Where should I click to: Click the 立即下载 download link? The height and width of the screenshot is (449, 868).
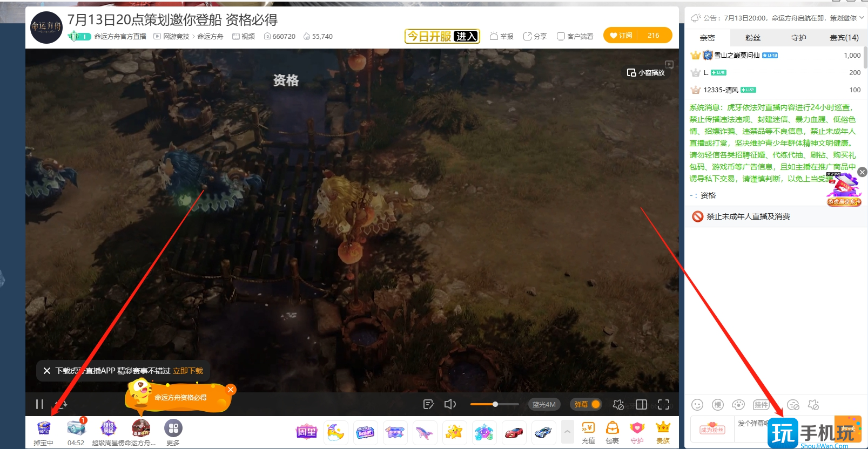pos(188,371)
